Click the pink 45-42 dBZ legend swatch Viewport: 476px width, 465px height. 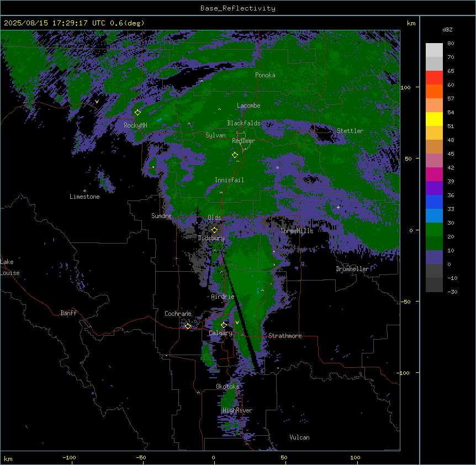point(434,161)
